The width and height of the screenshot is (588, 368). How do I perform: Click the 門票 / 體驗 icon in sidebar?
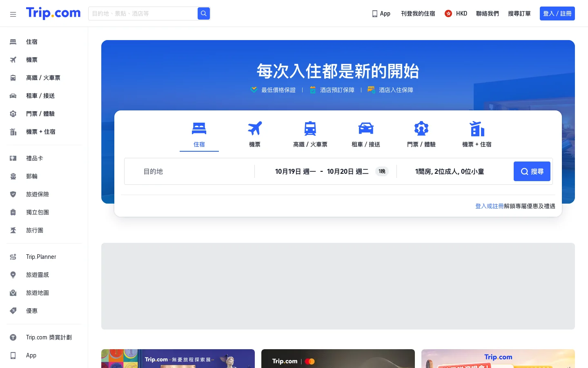(x=13, y=114)
